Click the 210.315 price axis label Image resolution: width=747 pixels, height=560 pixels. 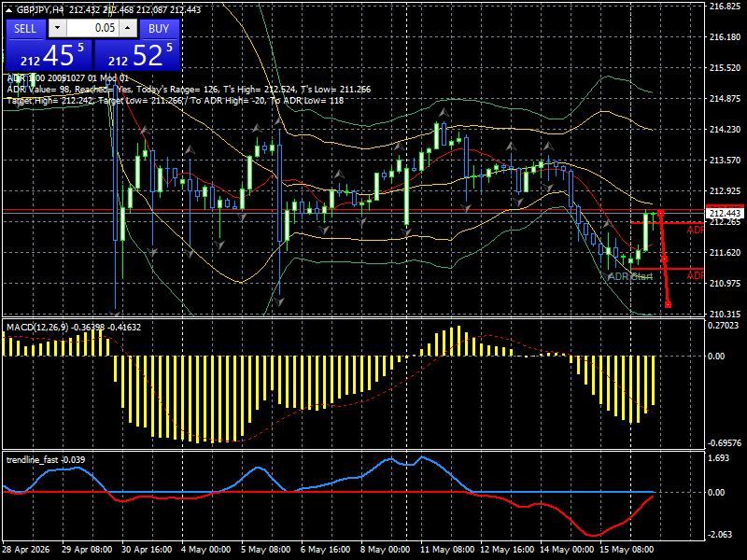(725, 314)
